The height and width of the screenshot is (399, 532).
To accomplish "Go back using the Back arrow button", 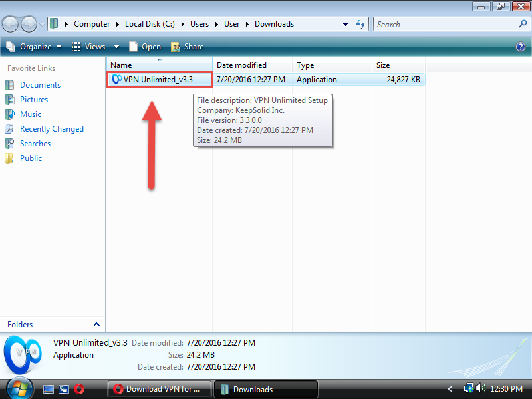I will coord(10,25).
